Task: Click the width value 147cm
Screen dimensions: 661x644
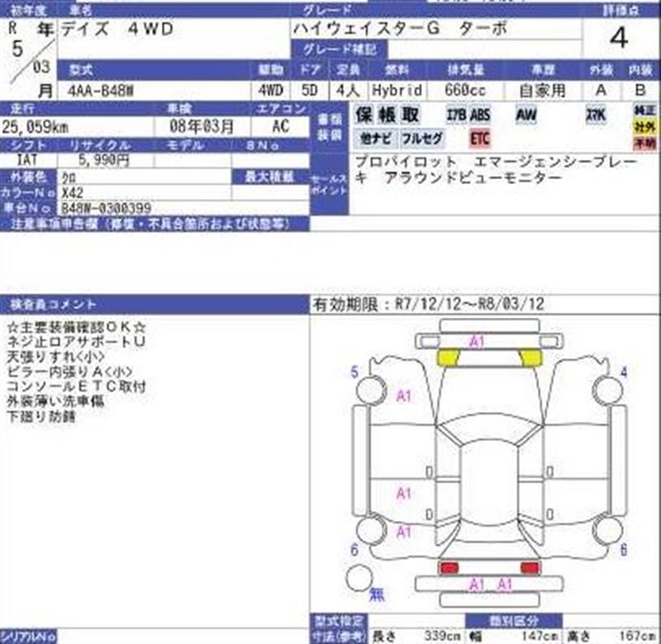Action: tap(540, 636)
